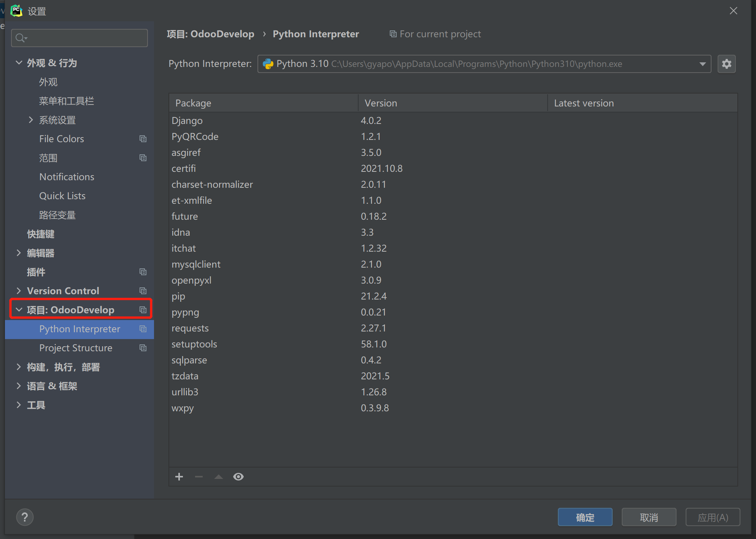The height and width of the screenshot is (539, 756).
Task: Click into the settings search field
Action: (79, 38)
